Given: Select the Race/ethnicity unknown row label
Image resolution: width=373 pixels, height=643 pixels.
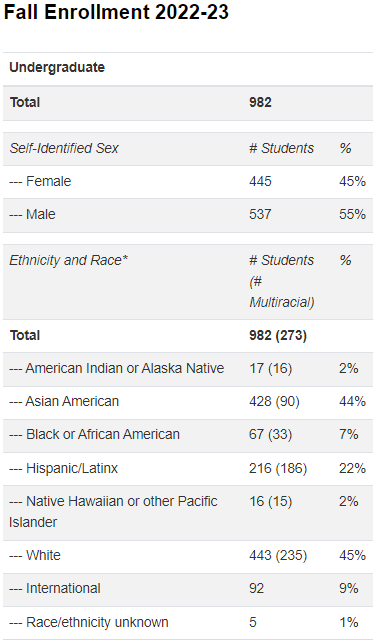Looking at the screenshot, I should click(x=89, y=622).
